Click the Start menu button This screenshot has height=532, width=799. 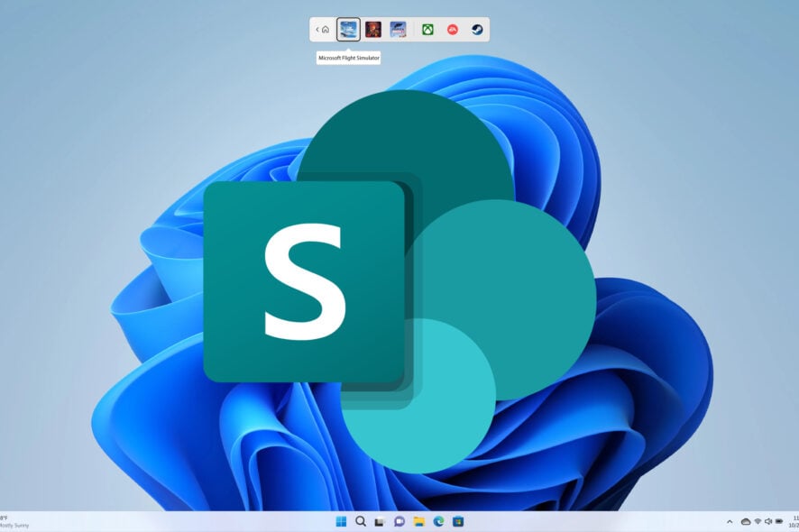342,521
